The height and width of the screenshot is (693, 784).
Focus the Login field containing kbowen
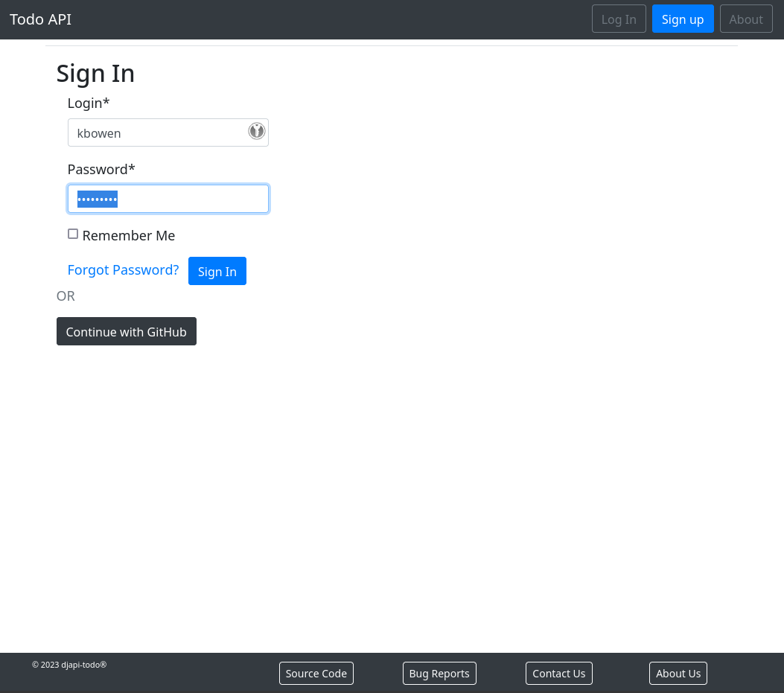[x=168, y=132]
